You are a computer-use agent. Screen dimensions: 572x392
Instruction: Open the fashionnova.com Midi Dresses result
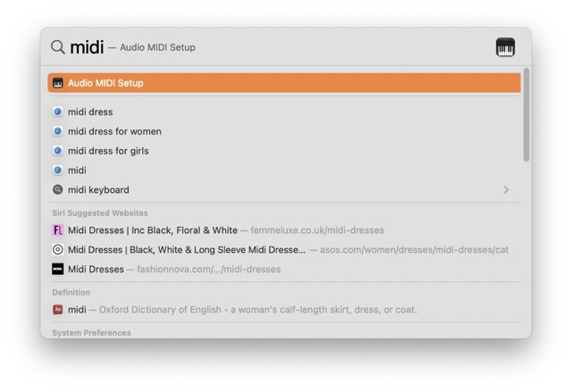tap(97, 269)
